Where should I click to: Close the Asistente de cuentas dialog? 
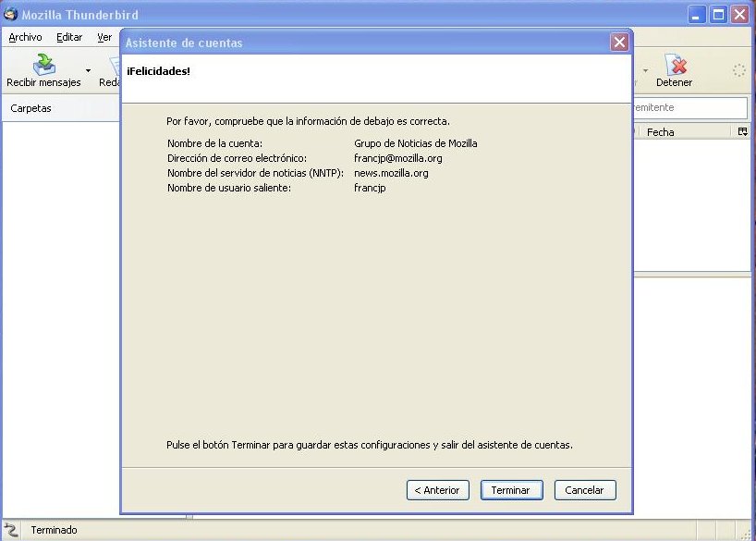[619, 42]
